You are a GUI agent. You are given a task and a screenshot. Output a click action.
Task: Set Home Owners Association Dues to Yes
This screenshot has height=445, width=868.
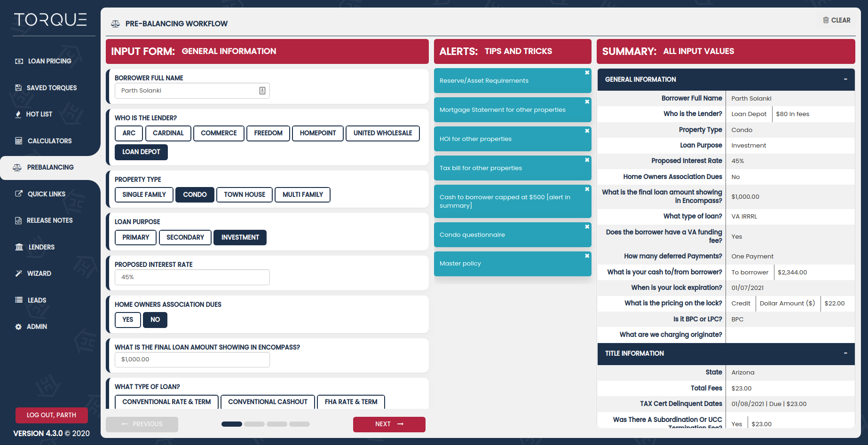click(127, 320)
